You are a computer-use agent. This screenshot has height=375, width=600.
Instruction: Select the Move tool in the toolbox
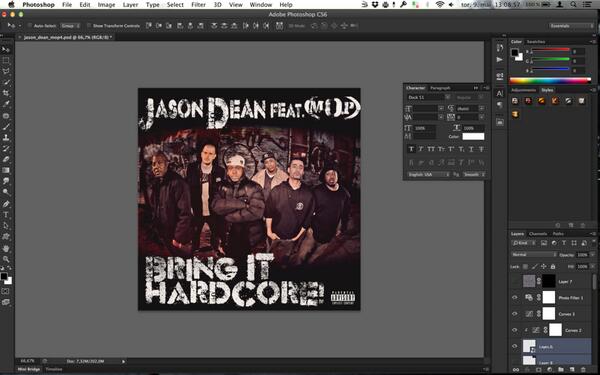tap(6, 50)
